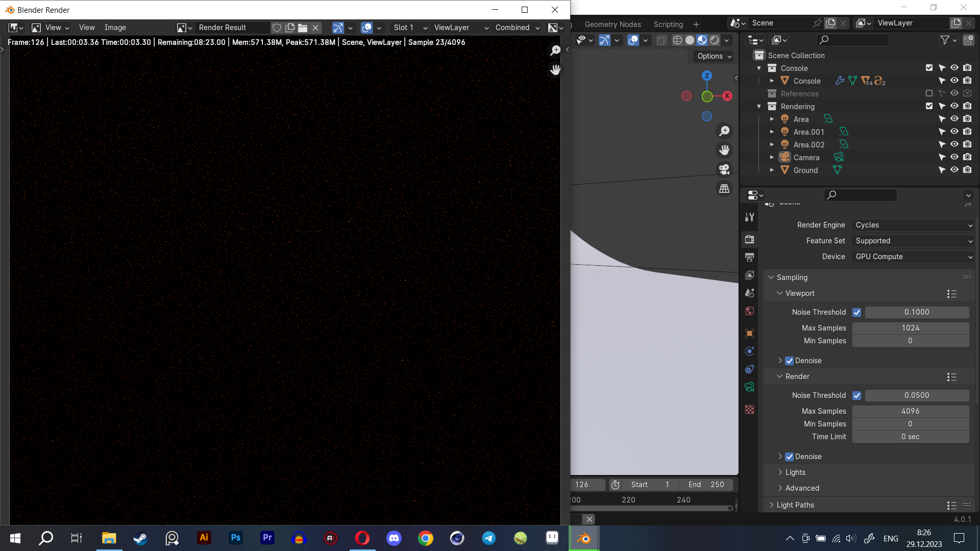The height and width of the screenshot is (551, 980).
Task: Switch viewport to Rendered shading
Action: tap(715, 40)
